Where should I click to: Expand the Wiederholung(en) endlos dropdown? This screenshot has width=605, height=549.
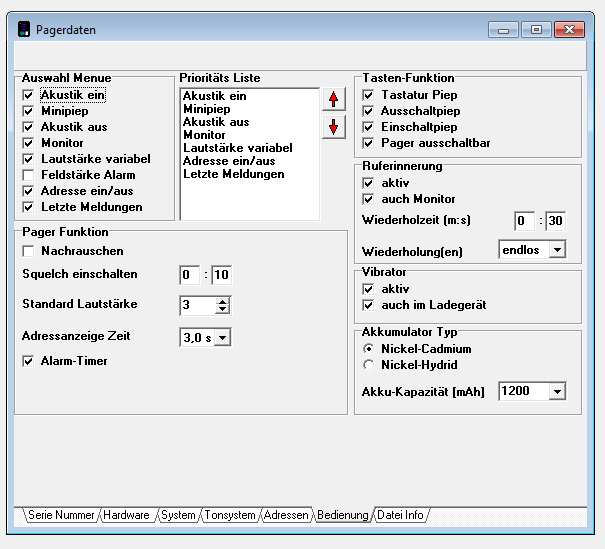557,248
